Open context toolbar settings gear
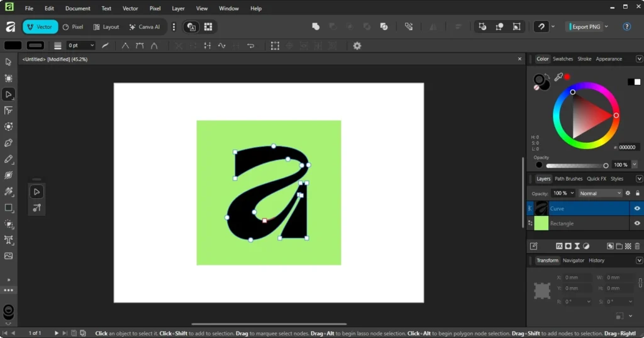The height and width of the screenshot is (338, 644). point(357,45)
